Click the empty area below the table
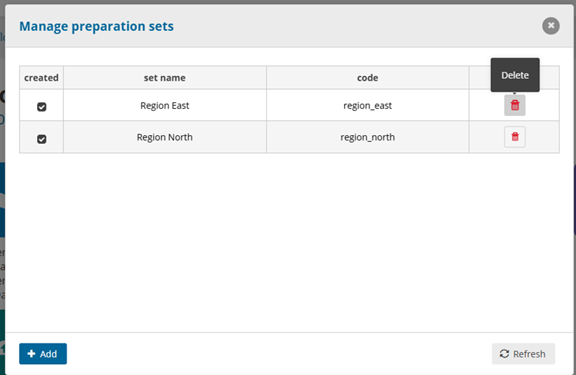576x375 pixels. [289, 242]
